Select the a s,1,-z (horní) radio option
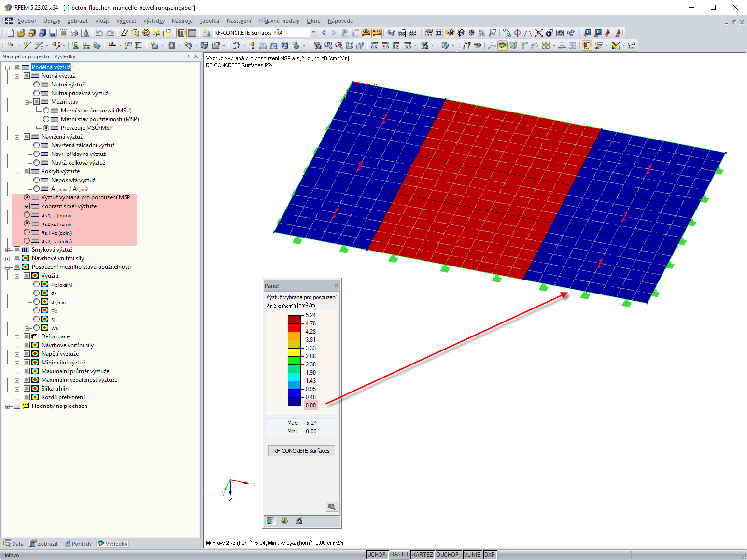This screenshot has width=747, height=560. (27, 215)
